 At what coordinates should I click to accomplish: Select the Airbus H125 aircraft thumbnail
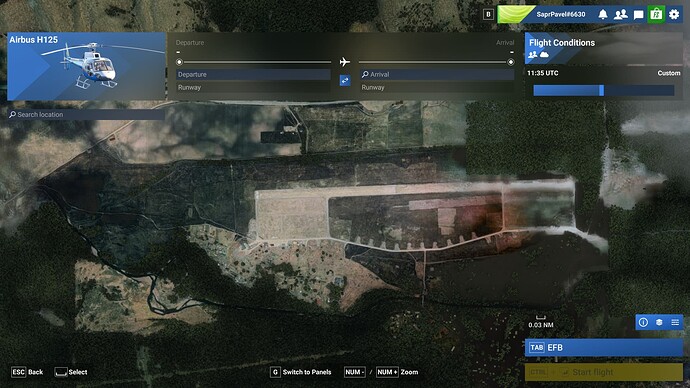(x=86, y=66)
